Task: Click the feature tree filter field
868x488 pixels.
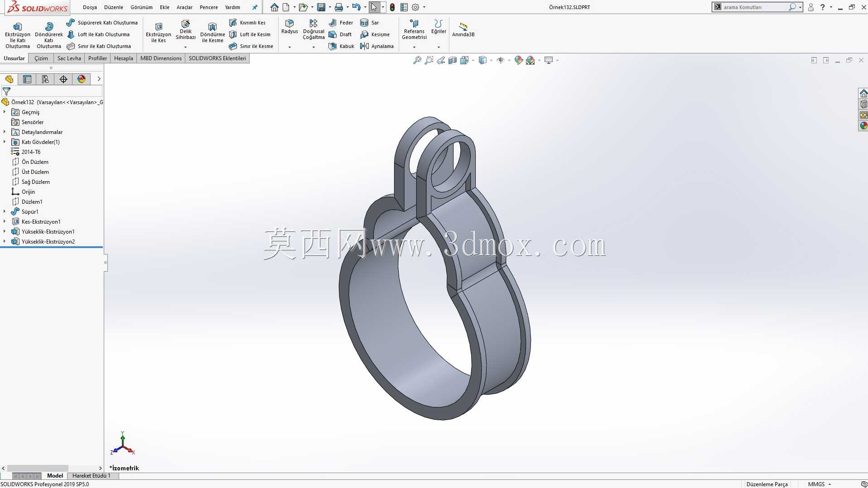Action: 56,91
